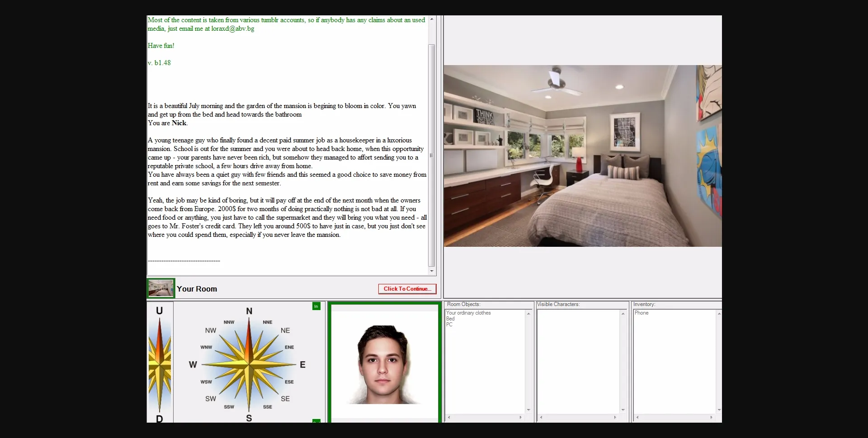
Task: Select the NE compass direction
Action: (x=285, y=330)
